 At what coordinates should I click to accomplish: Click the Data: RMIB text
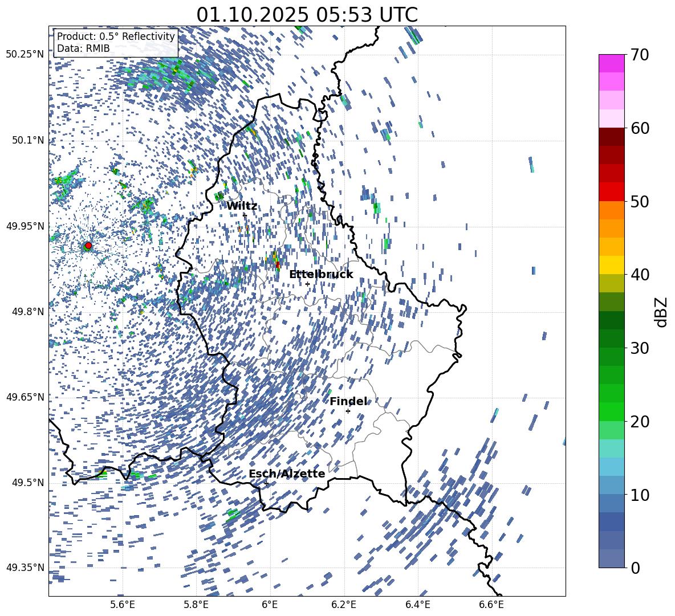(x=83, y=48)
